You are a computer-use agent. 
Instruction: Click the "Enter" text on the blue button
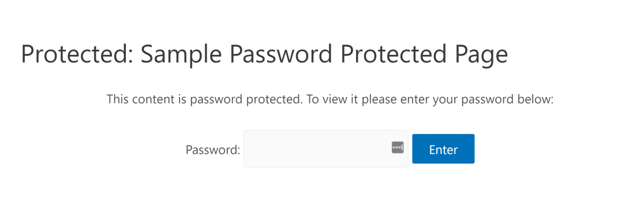443,149
